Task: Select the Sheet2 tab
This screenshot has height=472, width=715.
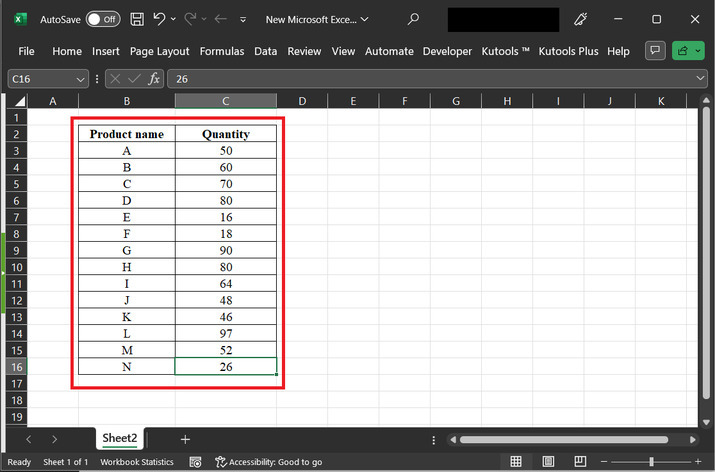Action: (119, 438)
